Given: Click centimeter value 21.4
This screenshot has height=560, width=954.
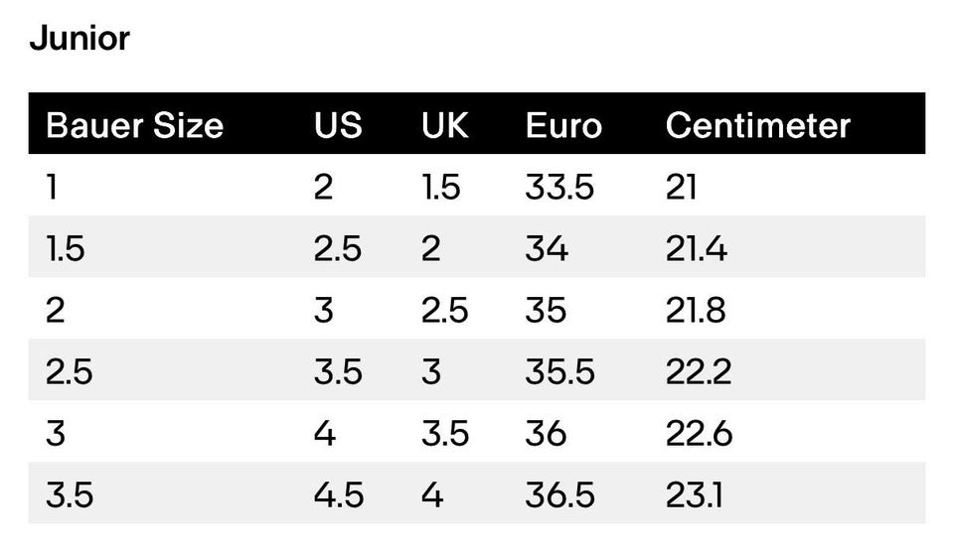Looking at the screenshot, I should tap(696, 248).
